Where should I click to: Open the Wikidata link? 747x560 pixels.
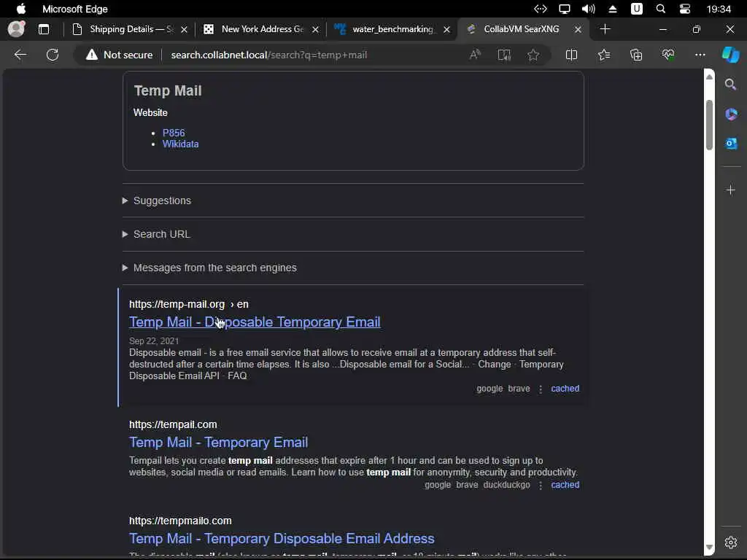pyautogui.click(x=181, y=144)
